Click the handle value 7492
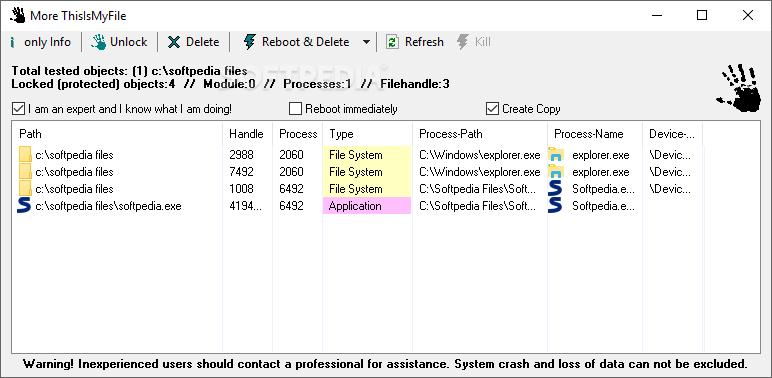This screenshot has height=378, width=772. click(x=241, y=172)
